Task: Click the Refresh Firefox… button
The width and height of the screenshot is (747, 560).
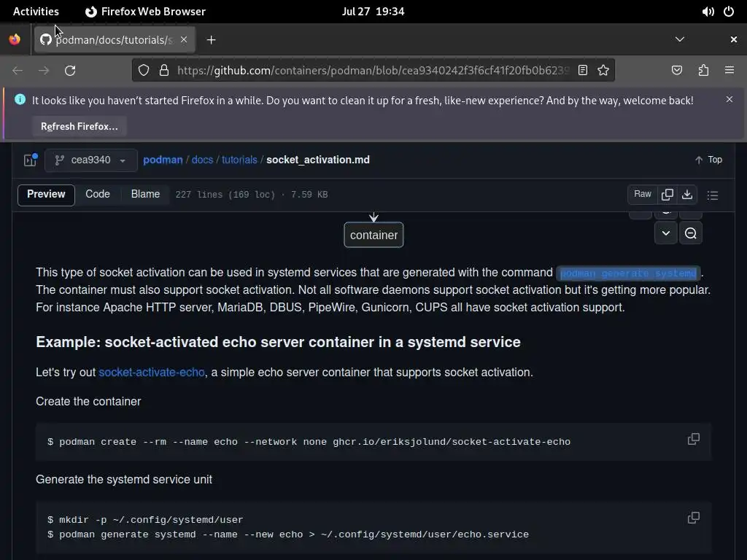Action: point(79,127)
